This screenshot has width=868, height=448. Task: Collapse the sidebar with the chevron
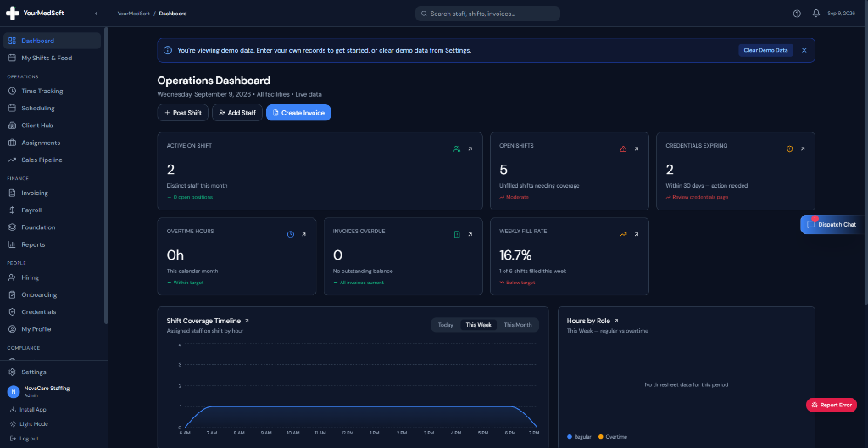(97, 14)
